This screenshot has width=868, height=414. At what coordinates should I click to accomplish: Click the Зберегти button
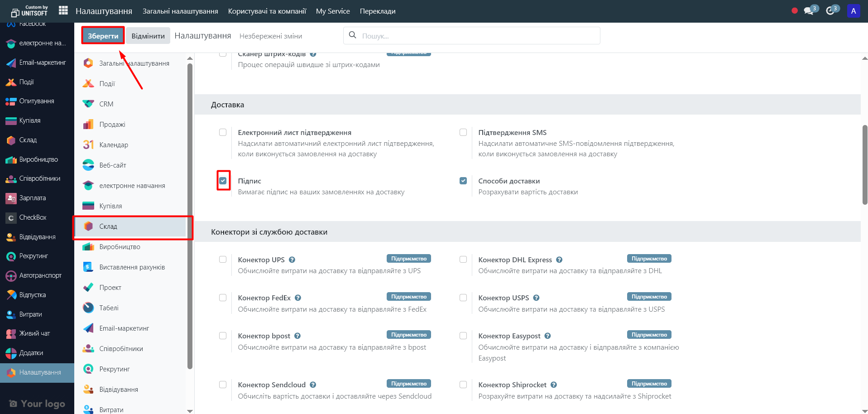[103, 36]
